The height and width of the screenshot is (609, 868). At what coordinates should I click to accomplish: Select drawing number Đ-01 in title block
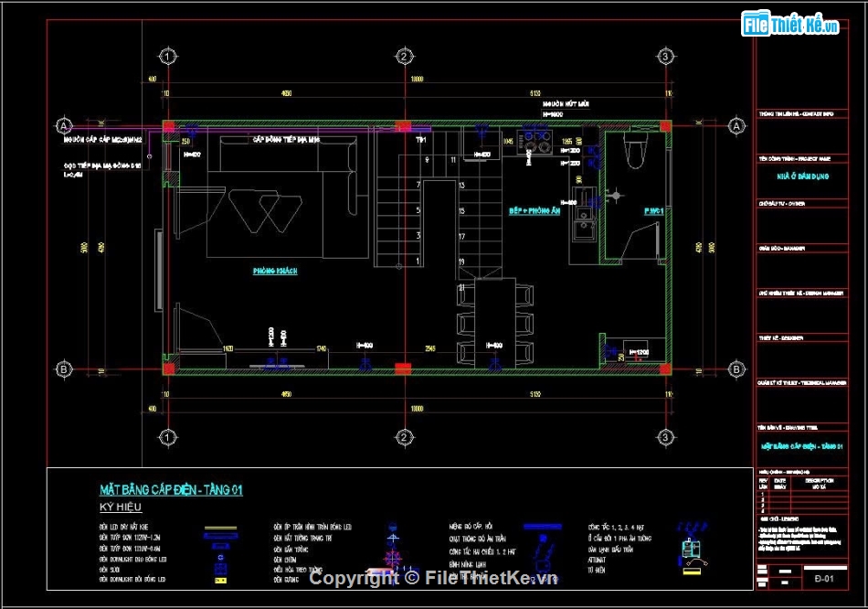click(822, 579)
